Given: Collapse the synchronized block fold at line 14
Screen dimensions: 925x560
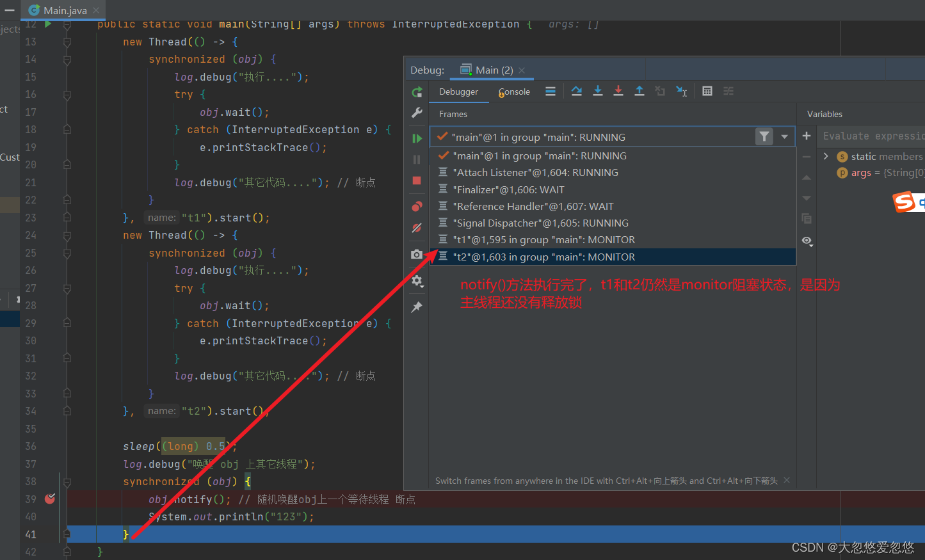Looking at the screenshot, I should 67,60.
